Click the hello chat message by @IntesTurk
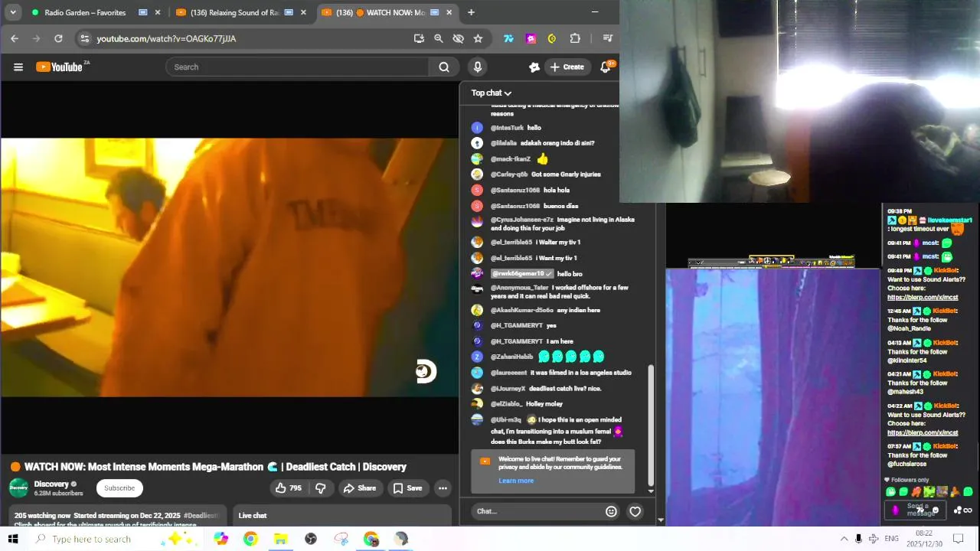The image size is (980, 551). (534, 128)
